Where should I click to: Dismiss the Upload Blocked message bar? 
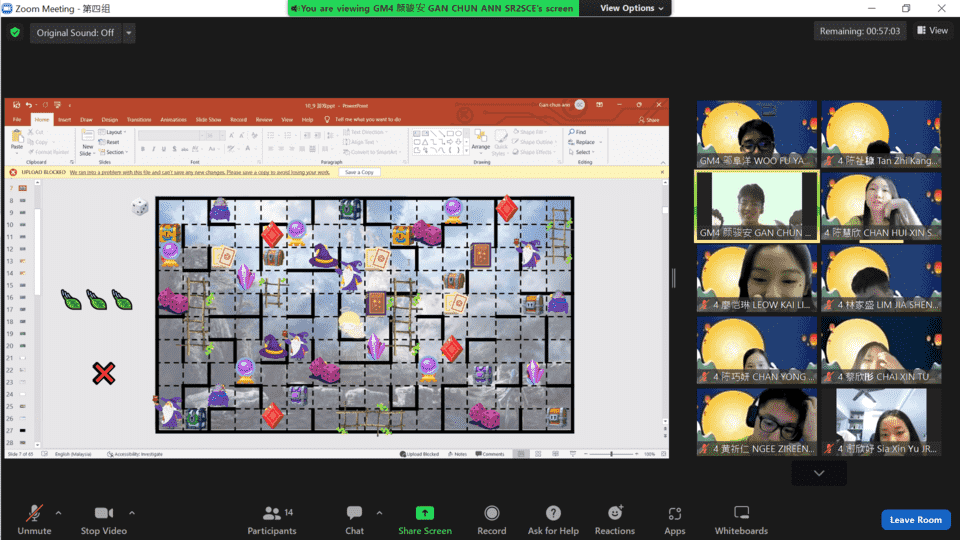(662, 172)
